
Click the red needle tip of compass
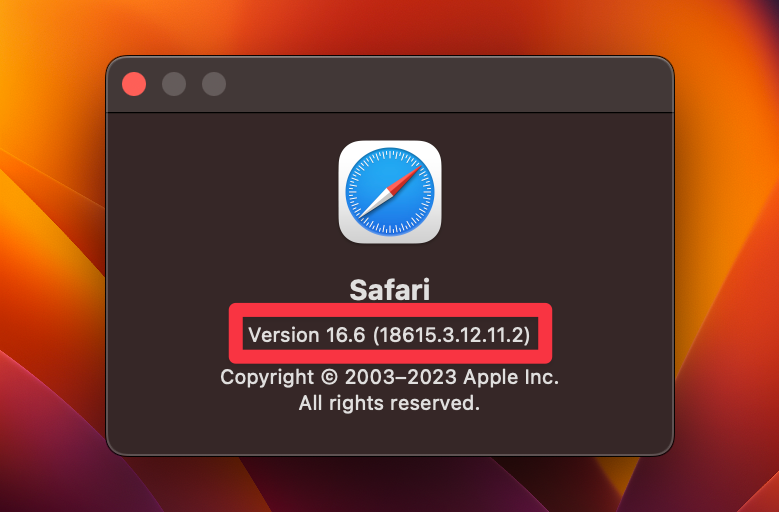pyautogui.click(x=408, y=178)
